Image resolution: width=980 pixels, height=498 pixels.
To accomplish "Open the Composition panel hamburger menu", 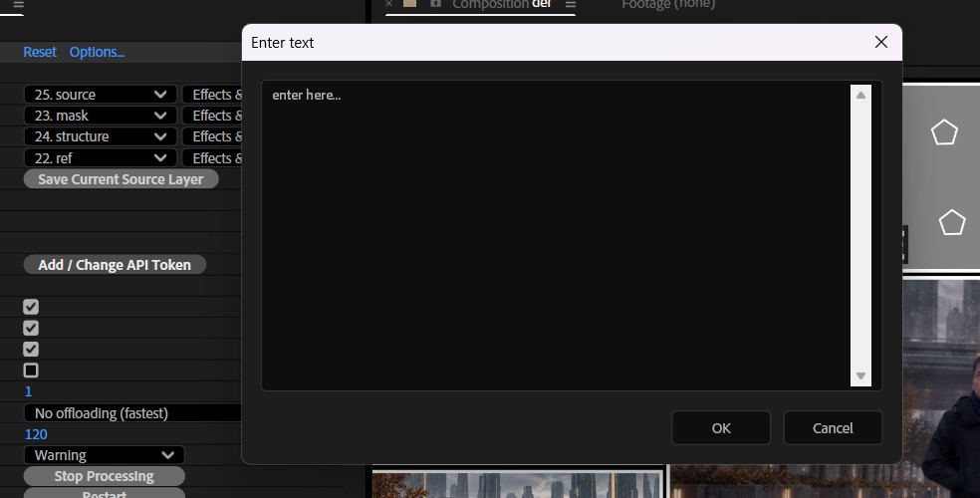I will pos(570,4).
